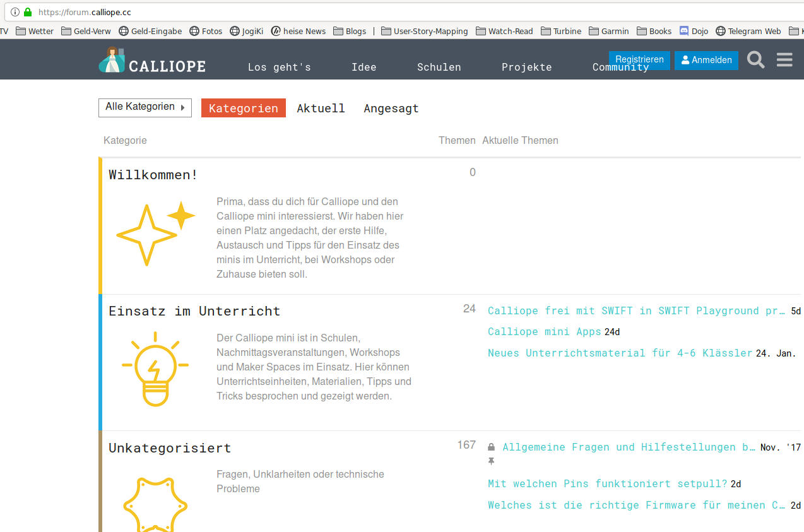
Task: Open the Geld-Eingabe bookmark
Action: coord(150,31)
